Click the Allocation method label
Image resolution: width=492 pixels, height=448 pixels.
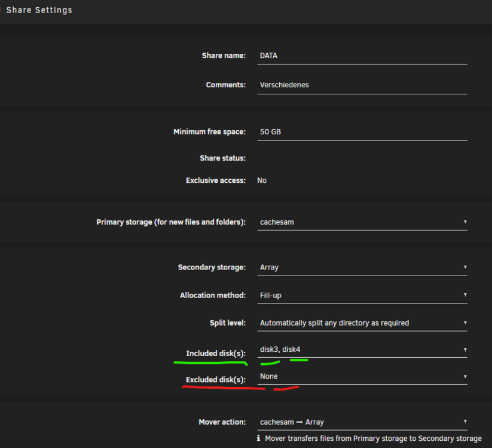[213, 295]
